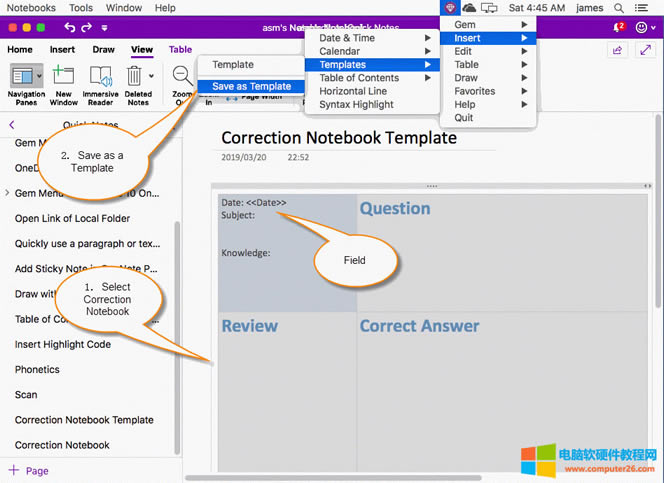Select Table of Contents in Insert submenu

358,78
